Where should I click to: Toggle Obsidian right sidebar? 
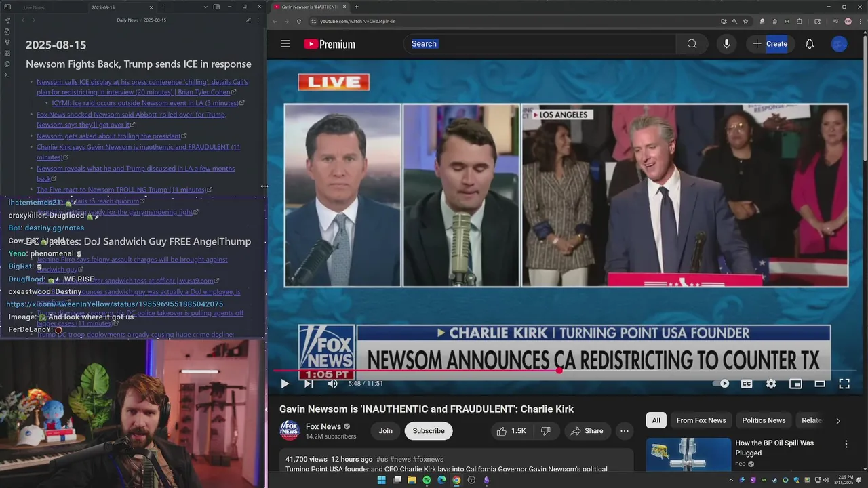[216, 7]
